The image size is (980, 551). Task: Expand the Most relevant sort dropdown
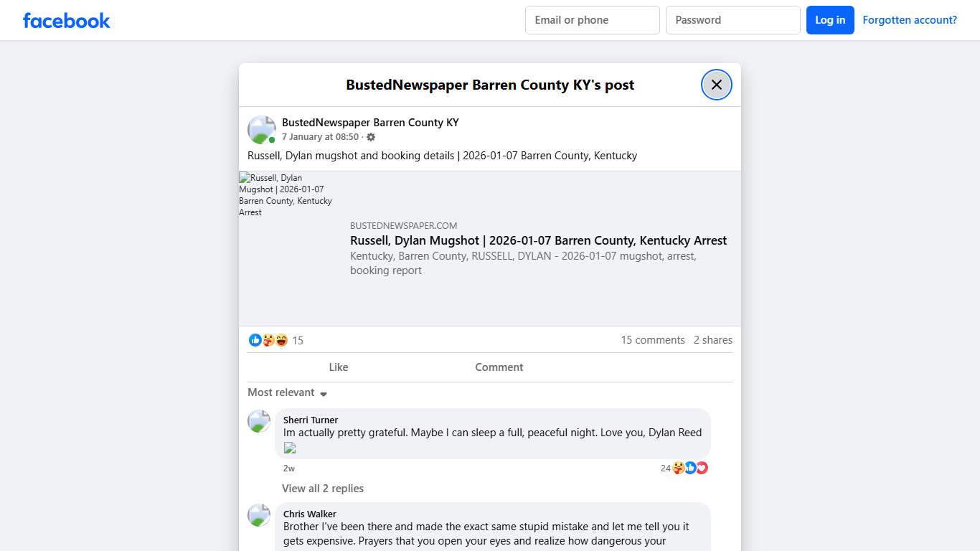coord(287,392)
